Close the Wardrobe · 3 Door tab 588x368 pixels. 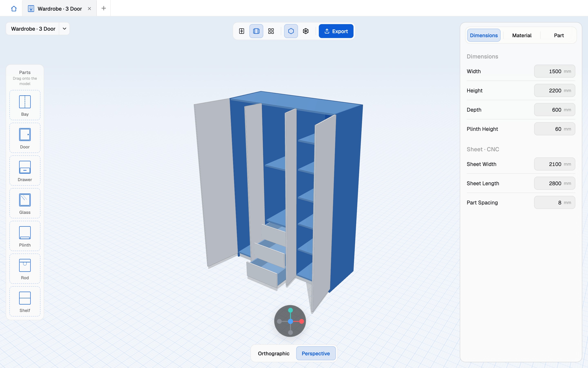(89, 9)
